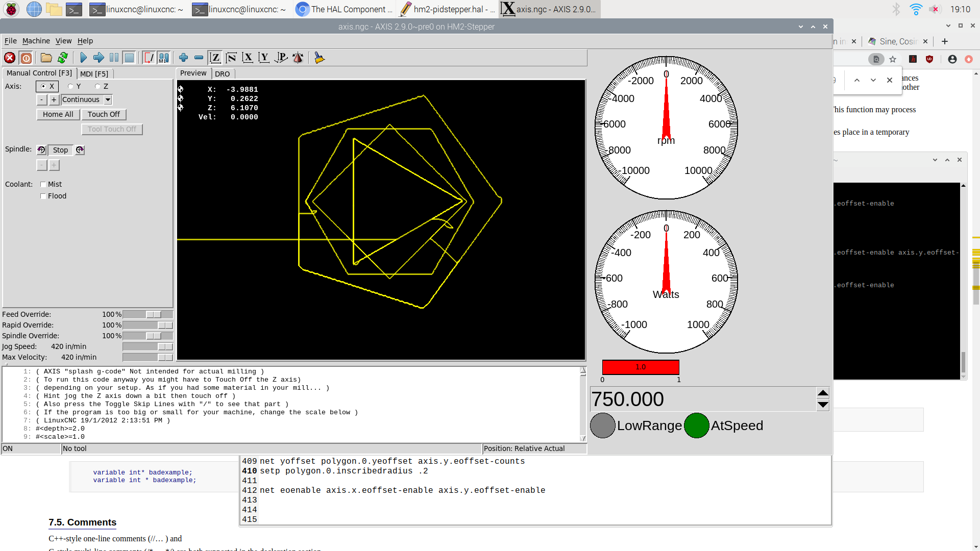This screenshot has width=980, height=551.
Task: Switch to the Manual Control [F3] tab
Action: tap(39, 73)
